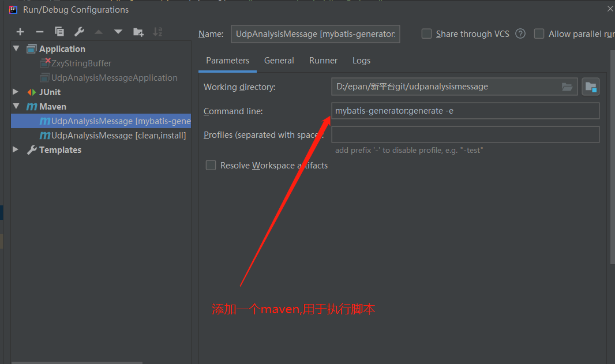Switch to the Parameters tab
Screen dimensions: 615x364
pos(227,61)
